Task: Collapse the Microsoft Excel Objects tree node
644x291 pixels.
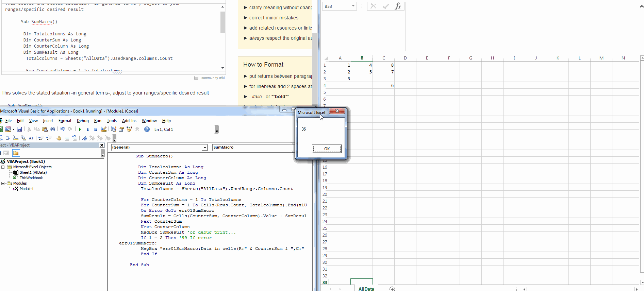Action: [x=3, y=167]
